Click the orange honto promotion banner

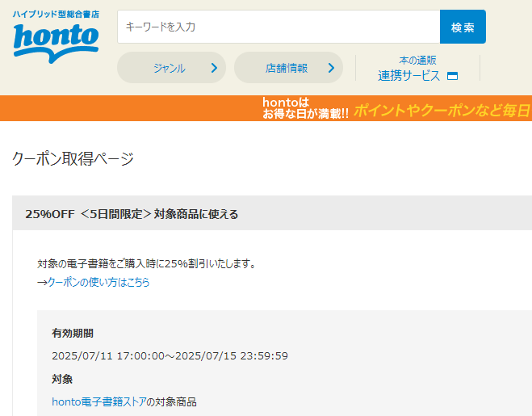266,108
